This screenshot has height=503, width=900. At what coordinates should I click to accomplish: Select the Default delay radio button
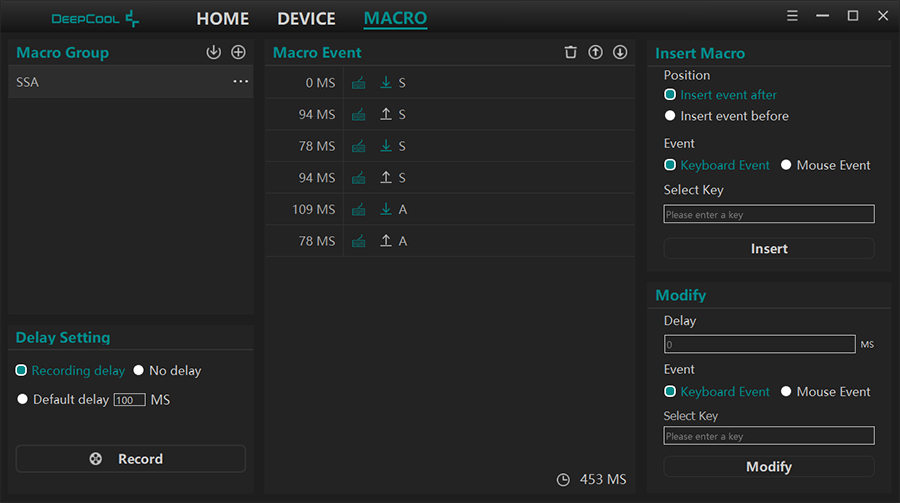22,399
